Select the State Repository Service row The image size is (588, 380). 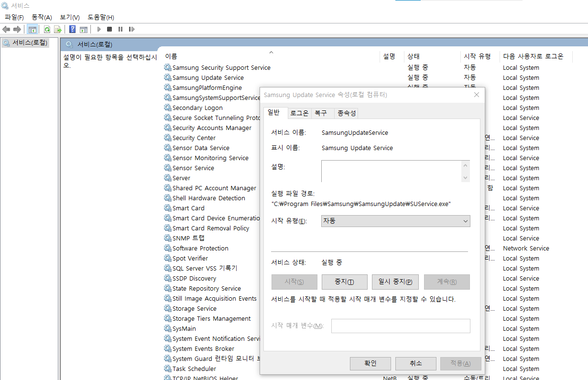[x=207, y=288]
